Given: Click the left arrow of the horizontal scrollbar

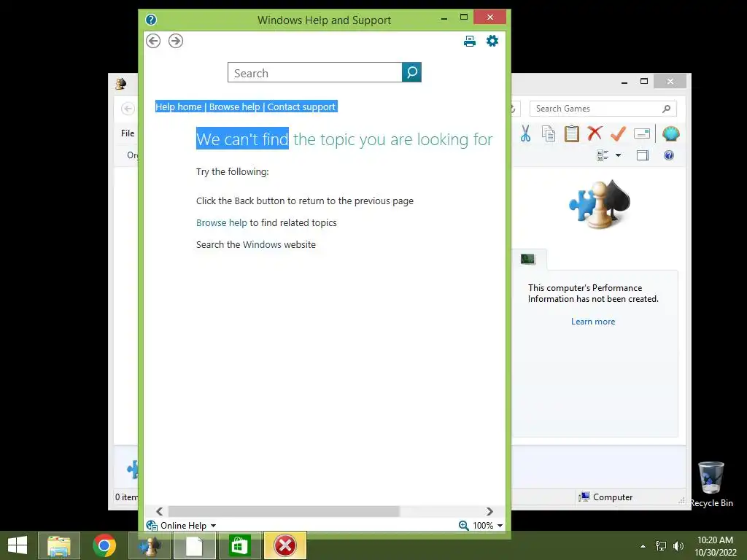Looking at the screenshot, I should 160,511.
